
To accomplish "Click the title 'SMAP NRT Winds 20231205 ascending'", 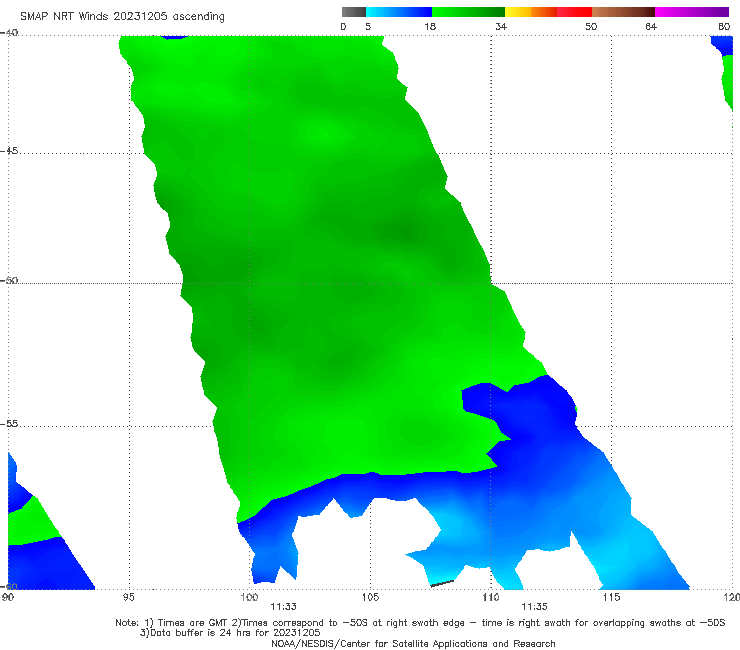I will (122, 17).
